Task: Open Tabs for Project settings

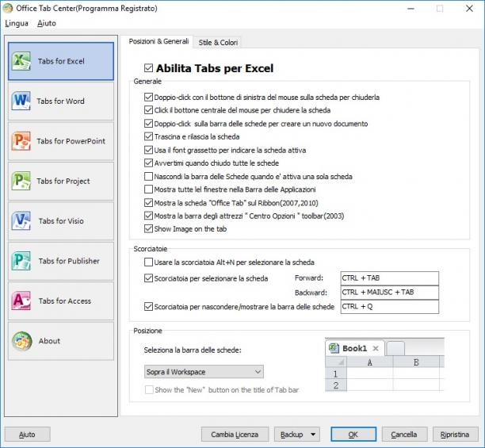Action: click(x=61, y=181)
